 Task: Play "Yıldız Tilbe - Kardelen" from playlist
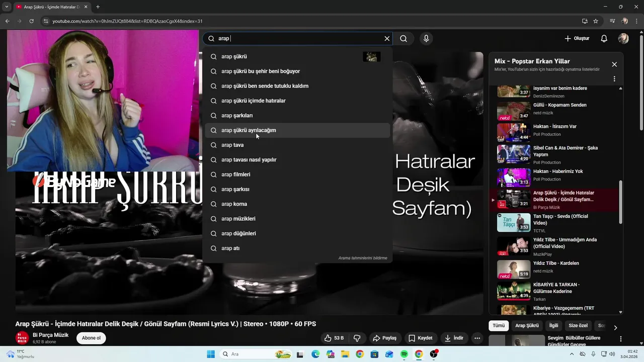(553, 269)
